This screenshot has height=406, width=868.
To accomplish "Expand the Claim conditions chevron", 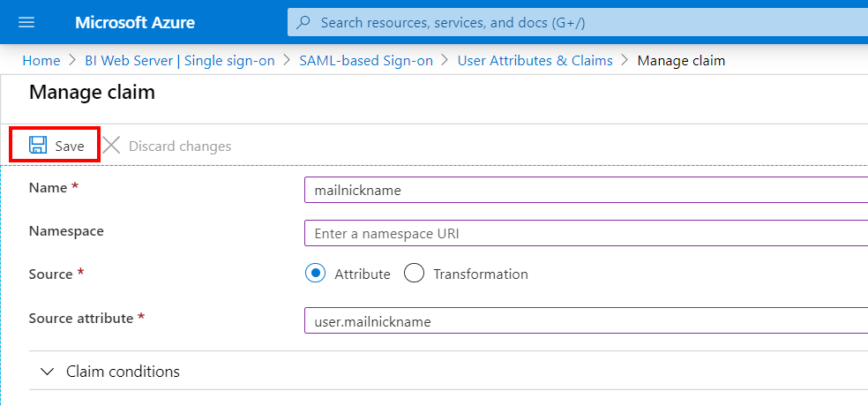I will (x=48, y=372).
